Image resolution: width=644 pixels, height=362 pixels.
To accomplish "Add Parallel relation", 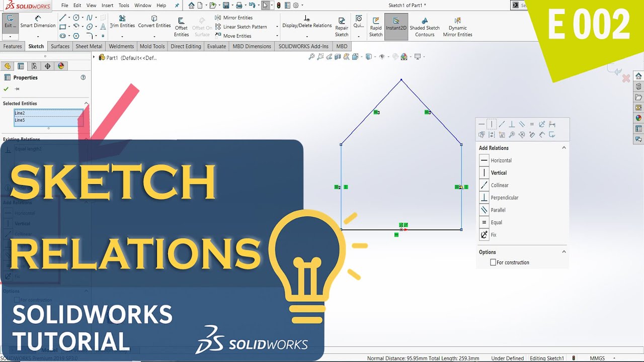I will (x=493, y=210).
